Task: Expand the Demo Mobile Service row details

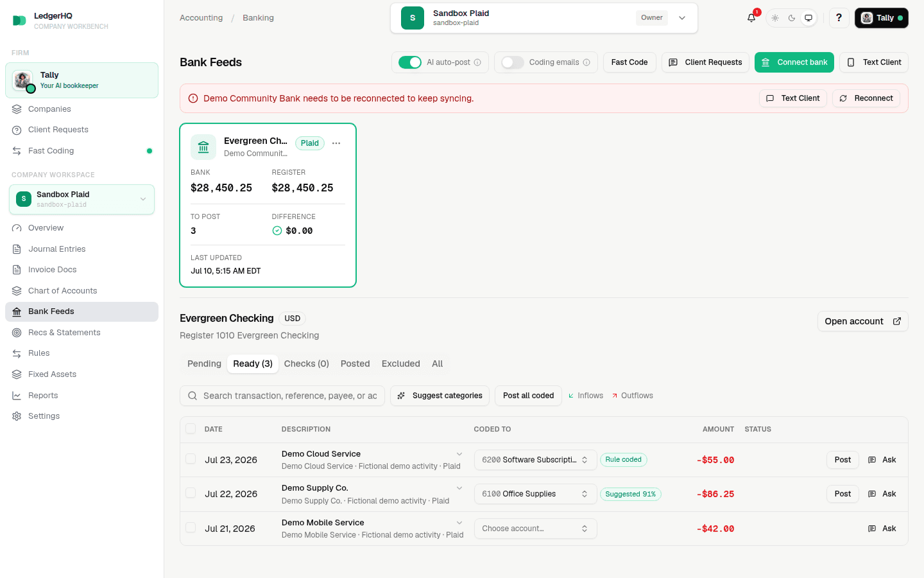Action: (x=459, y=523)
